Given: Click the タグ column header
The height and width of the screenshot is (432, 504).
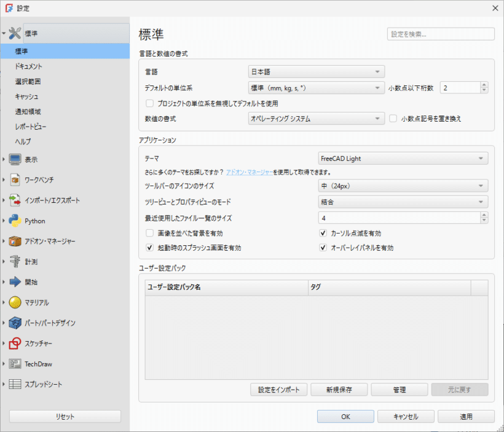Looking at the screenshot, I should pyautogui.click(x=390, y=288).
